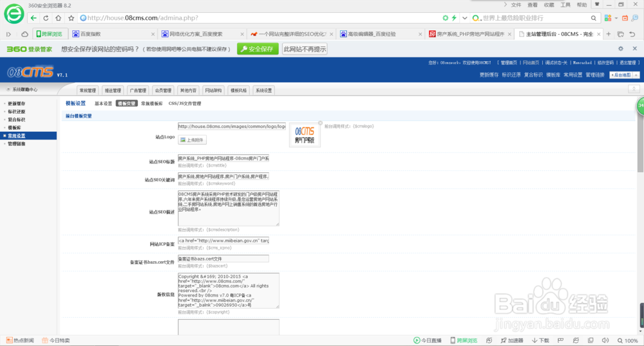Reload the page with the refresh icon
The image size is (644, 346).
[46, 18]
